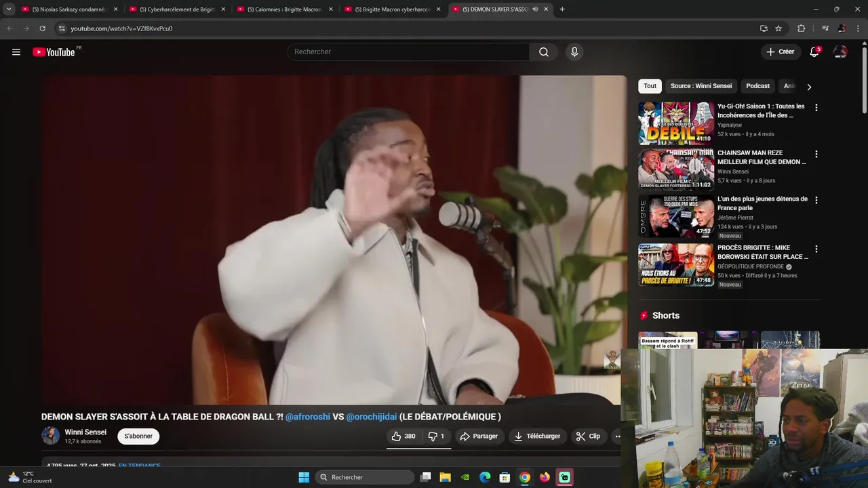The width and height of the screenshot is (868, 488).
Task: Follow the @orochijidai mention link
Action: pyautogui.click(x=372, y=417)
